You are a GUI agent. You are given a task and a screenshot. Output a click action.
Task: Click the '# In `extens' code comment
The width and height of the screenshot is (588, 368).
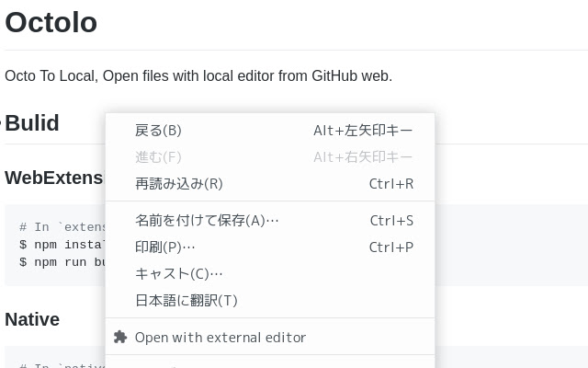point(62,227)
